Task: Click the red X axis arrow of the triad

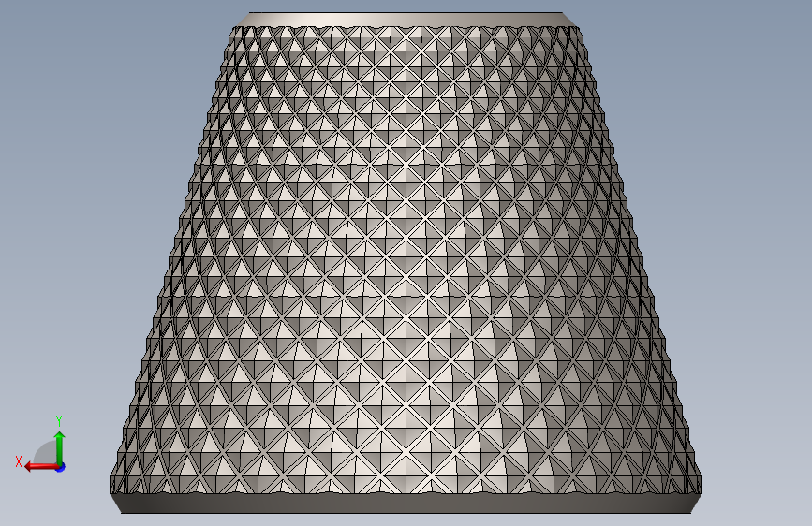Action: [41, 467]
